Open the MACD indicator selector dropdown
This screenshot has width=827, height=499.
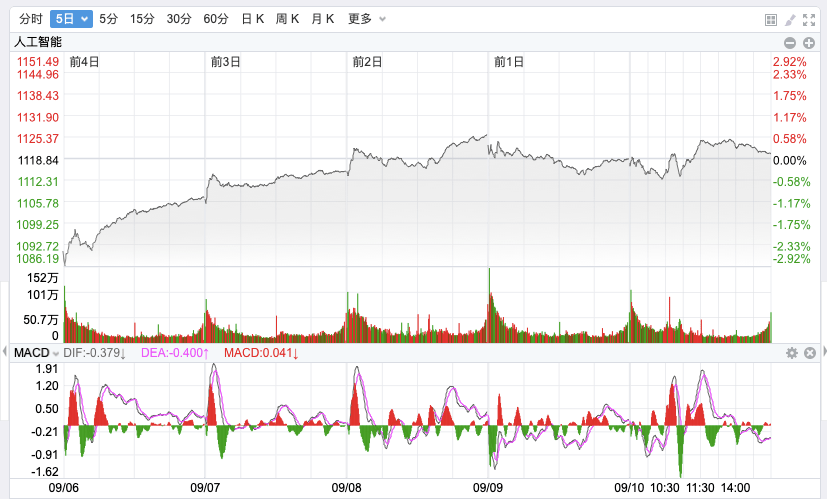[42, 353]
